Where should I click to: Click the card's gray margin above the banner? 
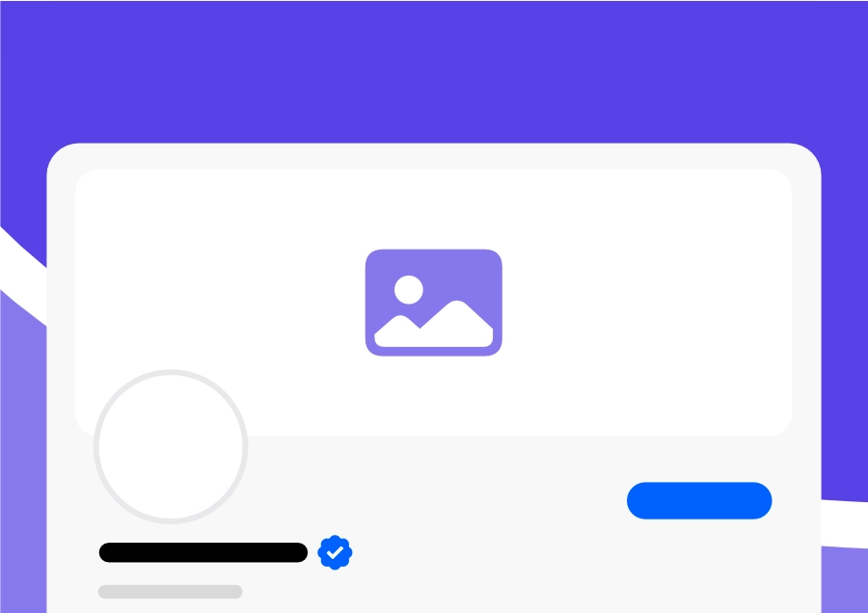(433, 156)
